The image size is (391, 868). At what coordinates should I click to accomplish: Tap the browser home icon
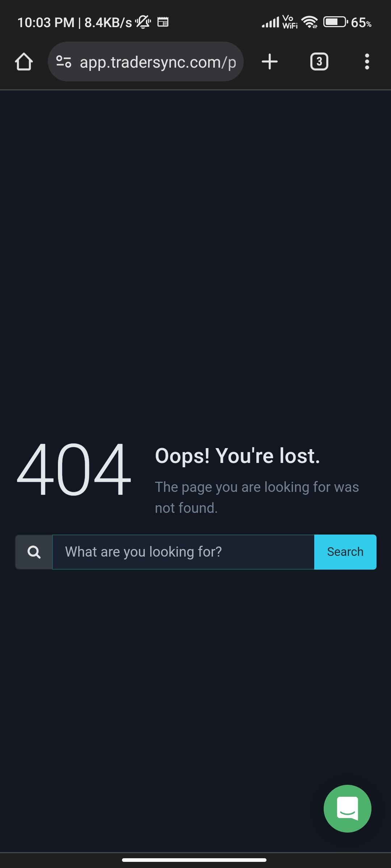point(24,61)
